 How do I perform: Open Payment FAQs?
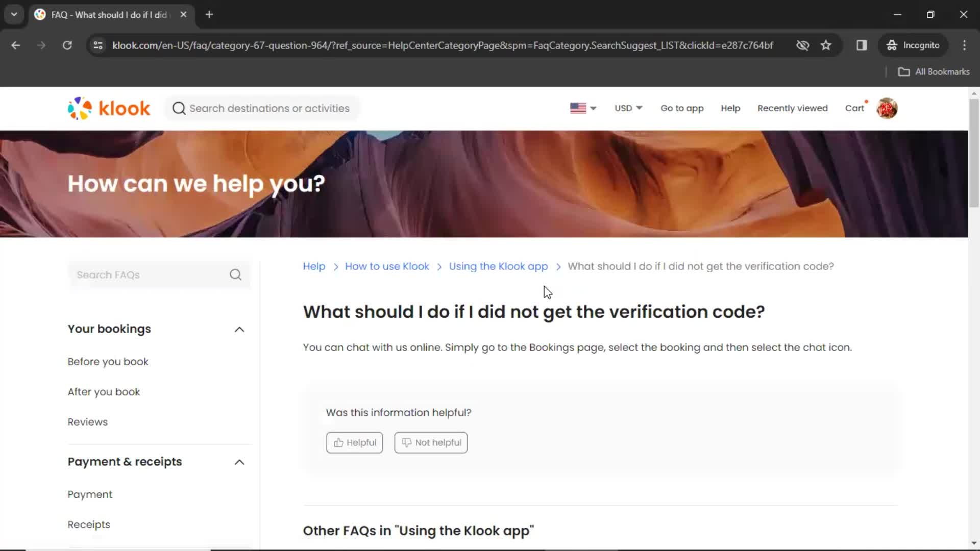(x=90, y=494)
